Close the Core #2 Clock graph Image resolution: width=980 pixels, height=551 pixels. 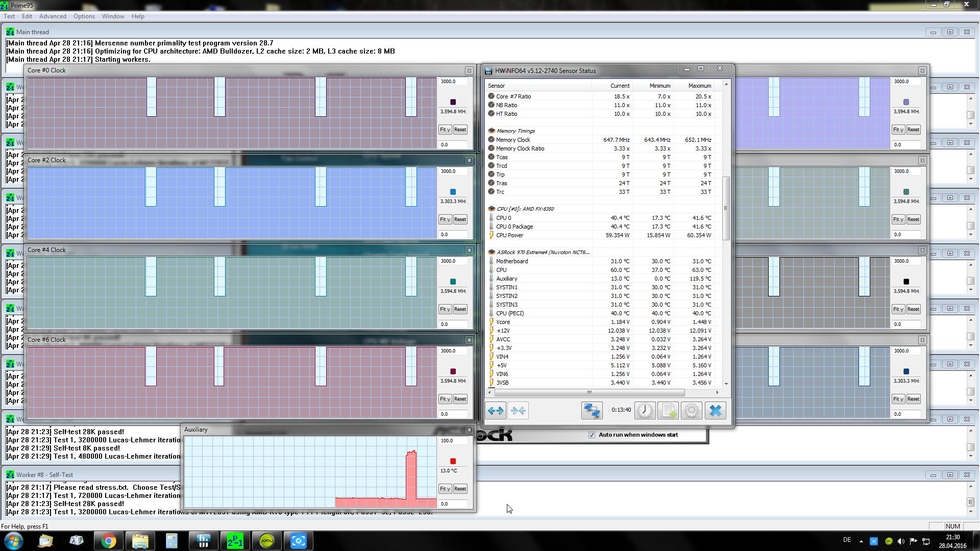469,160
